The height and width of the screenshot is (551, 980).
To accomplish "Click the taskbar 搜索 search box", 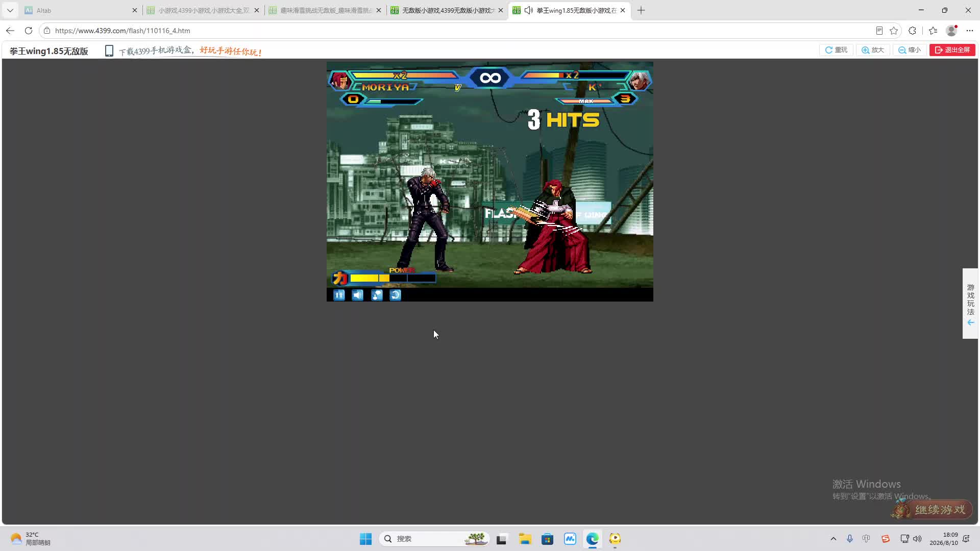I will point(434,539).
